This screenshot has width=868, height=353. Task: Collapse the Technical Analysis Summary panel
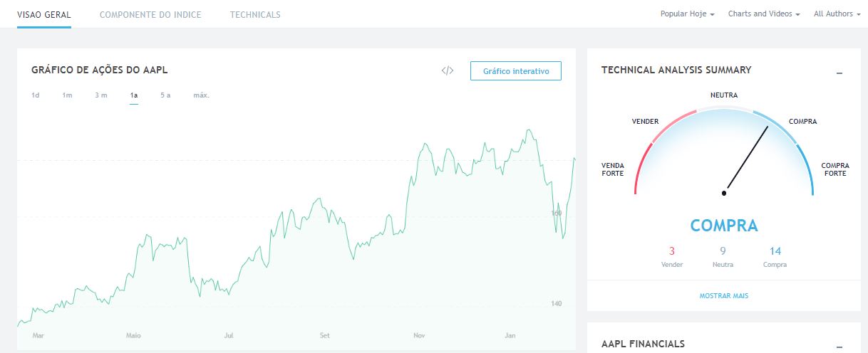click(839, 73)
